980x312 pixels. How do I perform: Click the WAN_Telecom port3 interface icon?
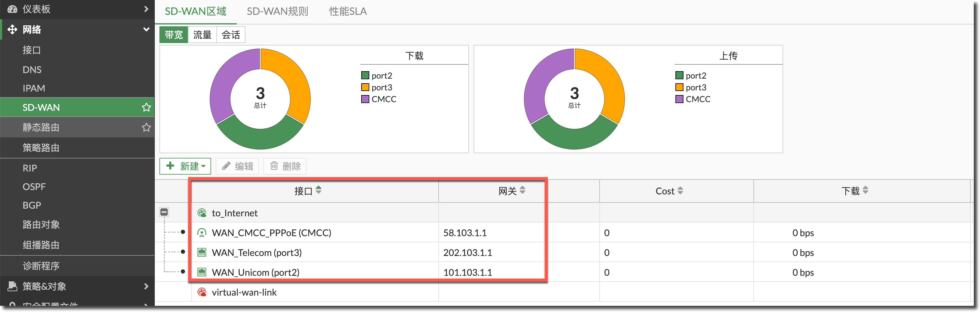pyautogui.click(x=202, y=252)
